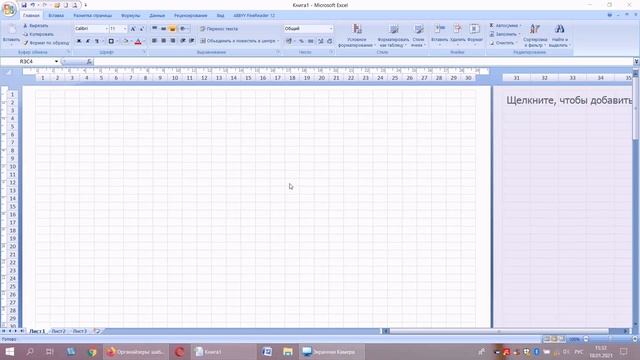
Task: Apply percent style
Action: pyautogui.click(x=301, y=41)
